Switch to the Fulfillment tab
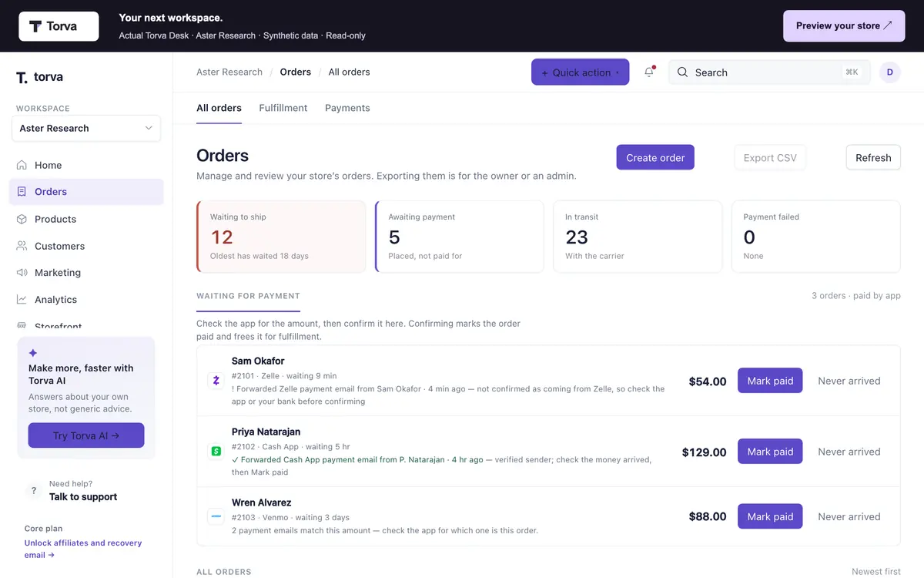924x578 pixels. coord(283,108)
